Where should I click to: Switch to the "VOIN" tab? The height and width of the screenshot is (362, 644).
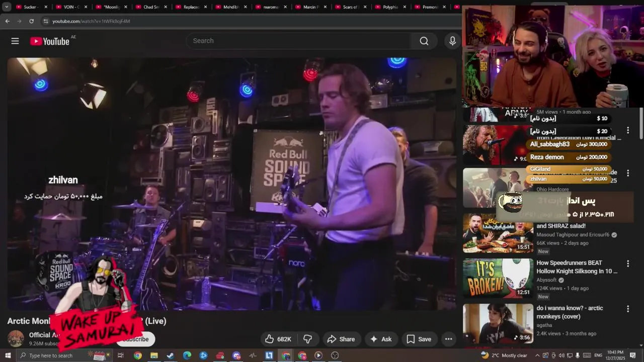(71, 7)
